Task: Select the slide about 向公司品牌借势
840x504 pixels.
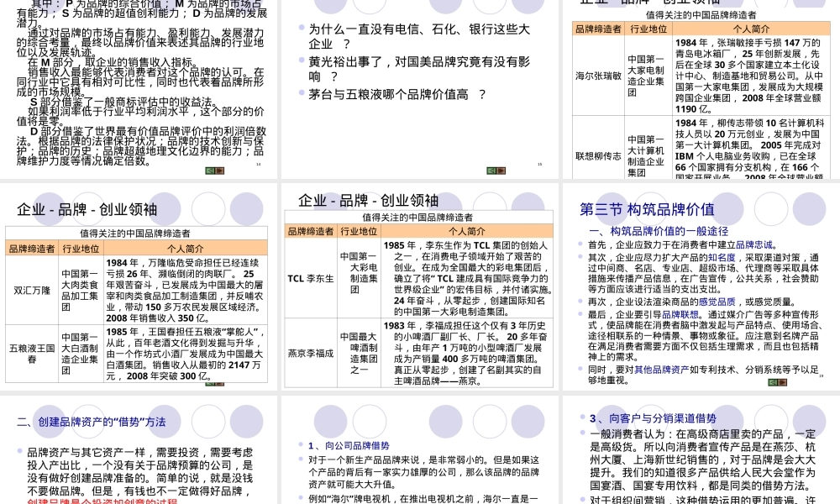Action: tap(420, 450)
